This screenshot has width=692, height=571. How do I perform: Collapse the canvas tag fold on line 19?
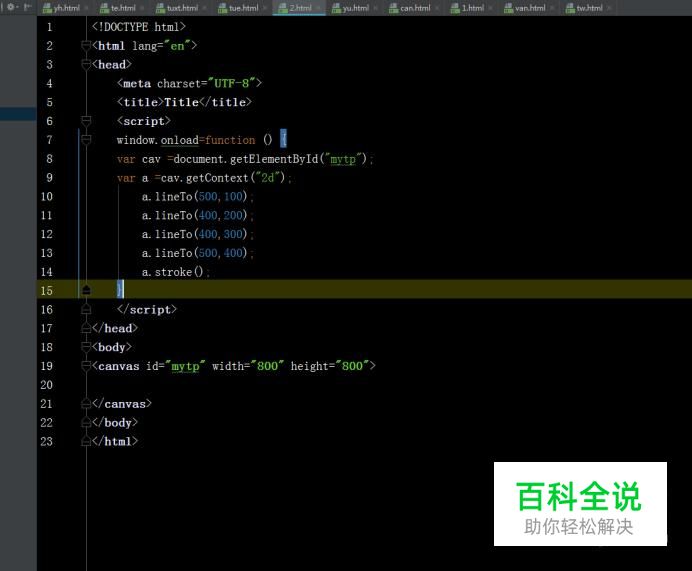point(86,366)
